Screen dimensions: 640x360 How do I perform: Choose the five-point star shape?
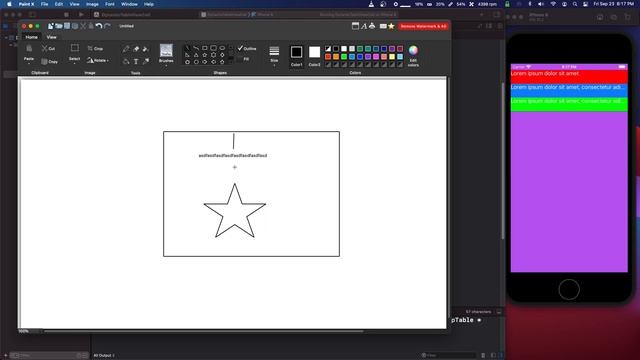click(x=204, y=55)
